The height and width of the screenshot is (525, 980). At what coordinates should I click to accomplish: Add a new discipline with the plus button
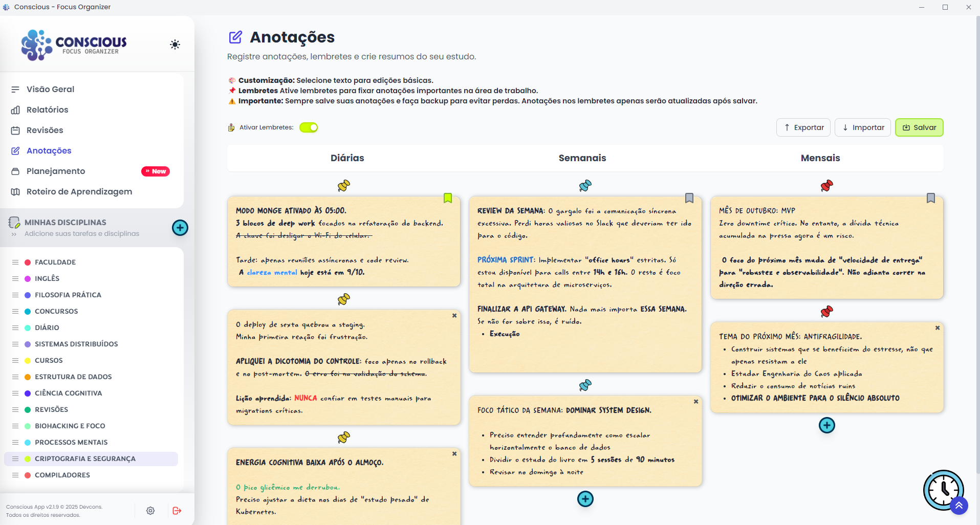pyautogui.click(x=180, y=227)
